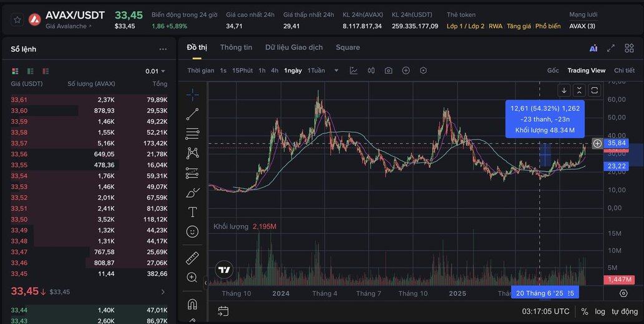The image size is (644, 324).
Task: Collapse the drawing toolbar side arrow
Action: 206,283
